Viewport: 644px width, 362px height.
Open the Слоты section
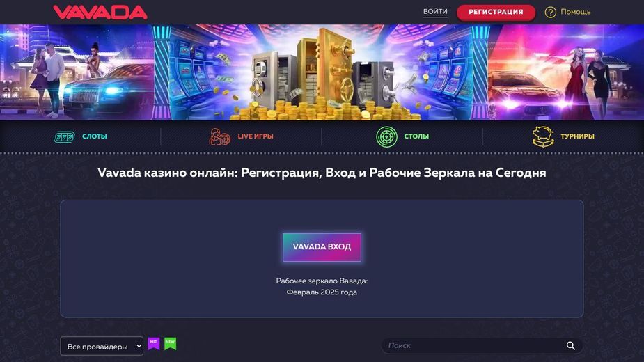[95, 136]
